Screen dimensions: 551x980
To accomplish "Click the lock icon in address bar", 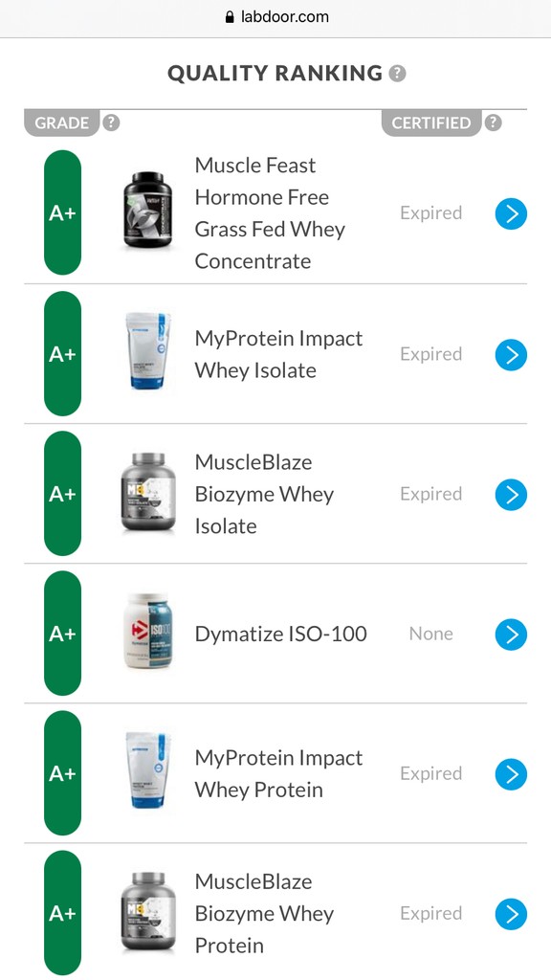I will [230, 17].
